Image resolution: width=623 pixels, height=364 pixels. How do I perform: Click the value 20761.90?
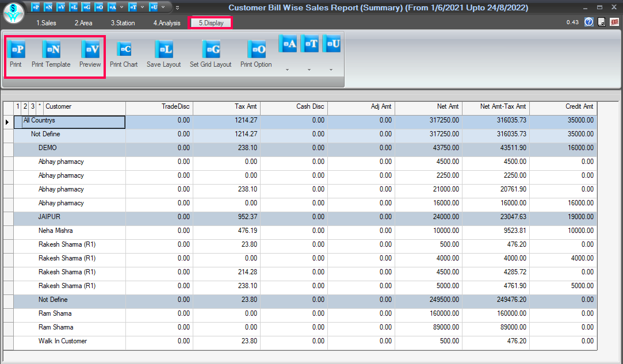click(513, 189)
